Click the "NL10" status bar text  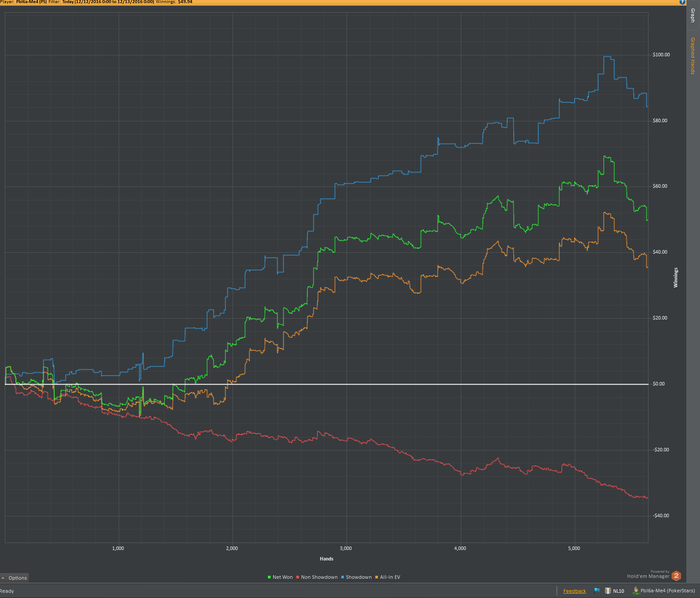click(618, 591)
